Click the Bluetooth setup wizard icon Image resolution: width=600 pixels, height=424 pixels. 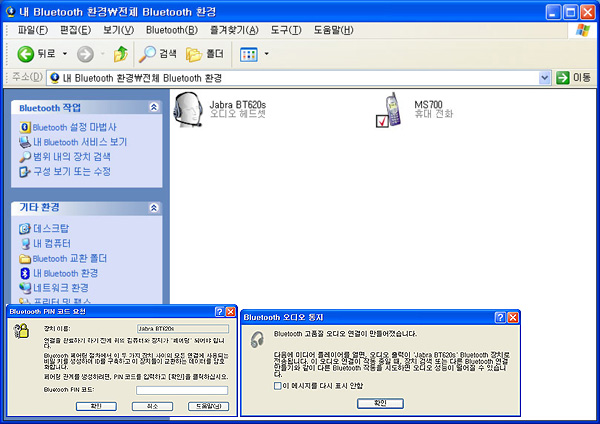tap(25, 127)
